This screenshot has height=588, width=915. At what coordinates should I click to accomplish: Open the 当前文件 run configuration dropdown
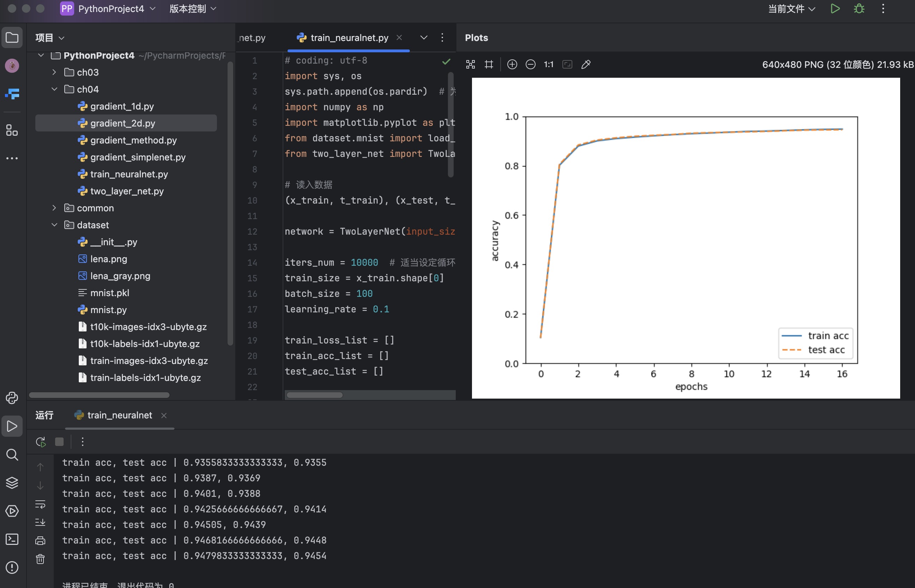(791, 9)
